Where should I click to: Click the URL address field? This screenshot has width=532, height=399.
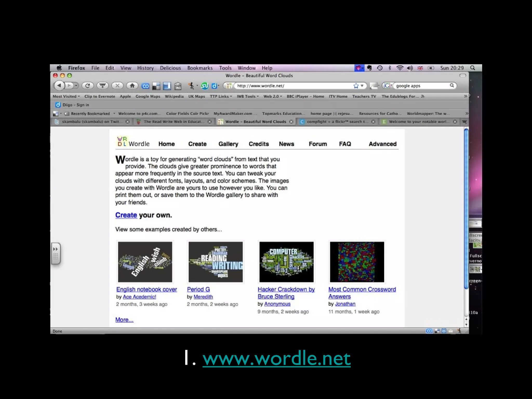coord(294,86)
